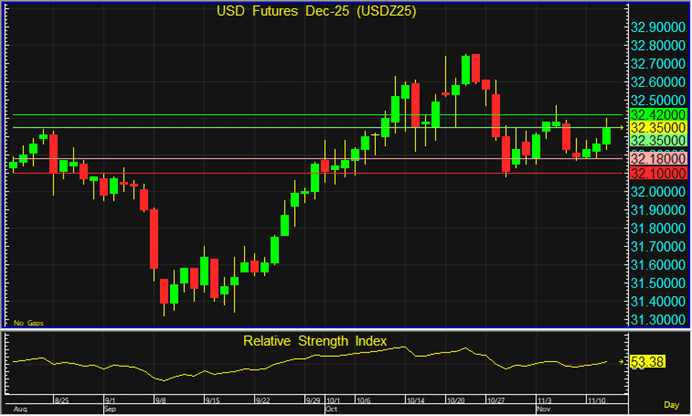Click the 32.90000 price axis label

click(x=658, y=27)
